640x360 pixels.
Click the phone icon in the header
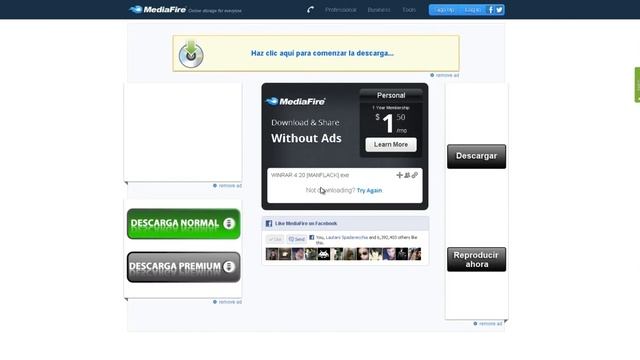point(311,9)
